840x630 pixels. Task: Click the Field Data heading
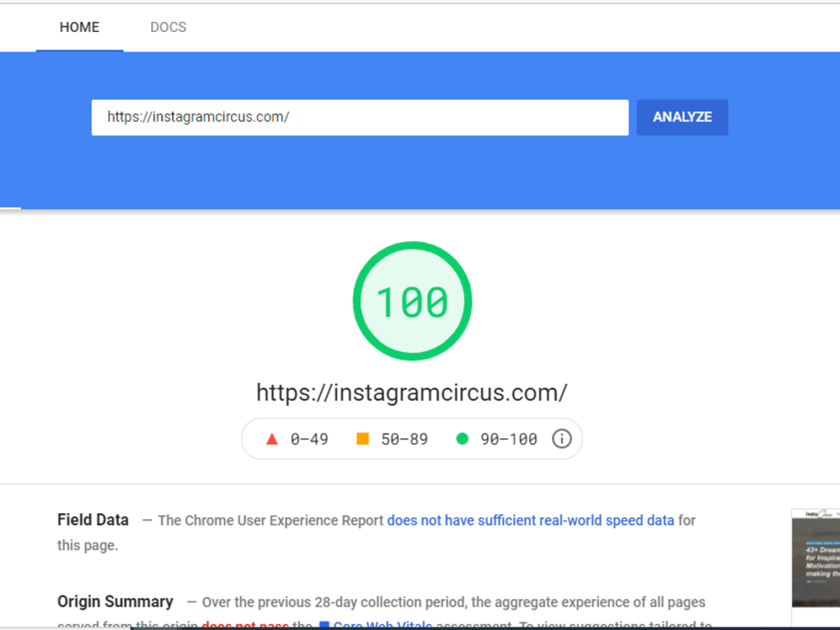pyautogui.click(x=93, y=520)
